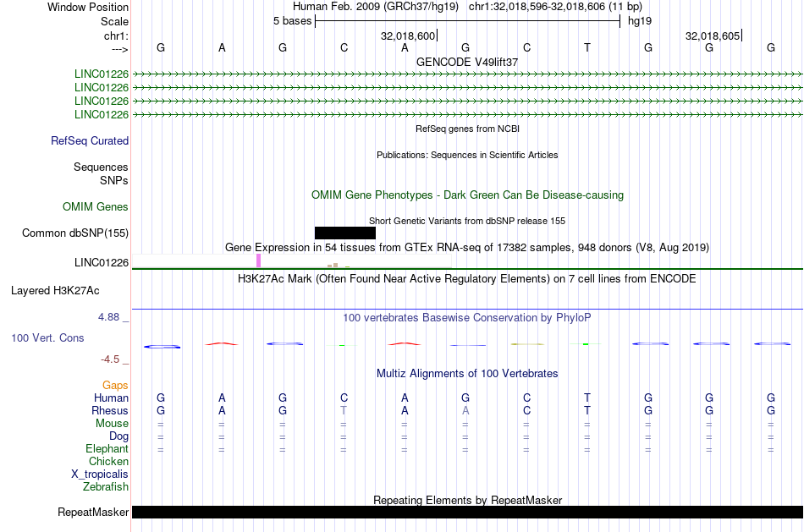Viewport: 804px width, 532px height.
Task: Click the T base in the Human alignment row
Action: pos(587,398)
